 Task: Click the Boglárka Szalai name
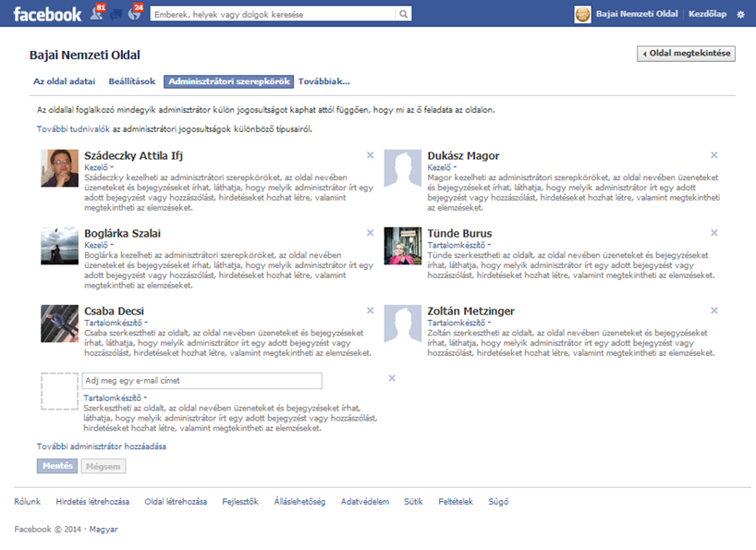coord(123,233)
